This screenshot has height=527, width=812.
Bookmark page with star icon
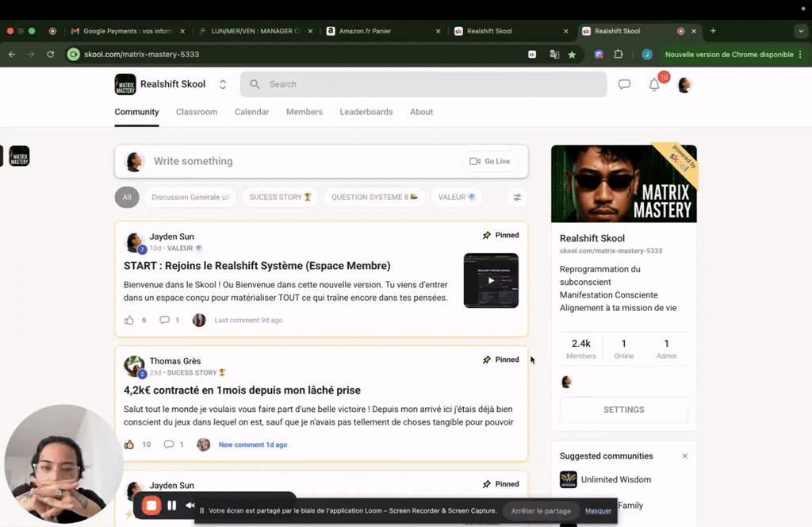[572, 55]
